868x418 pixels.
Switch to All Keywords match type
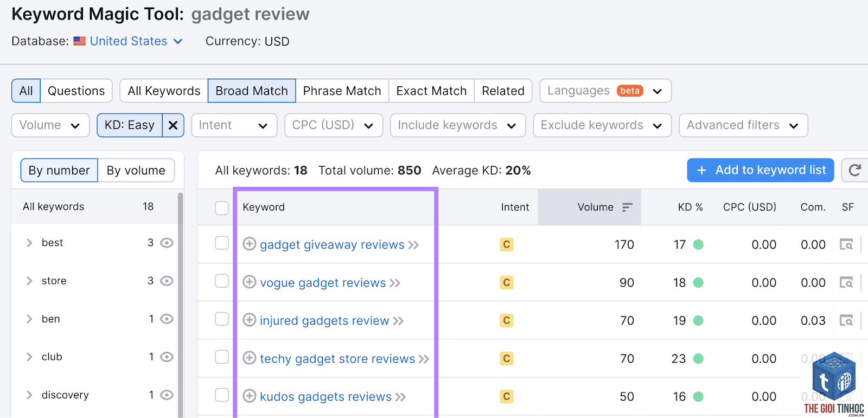click(164, 91)
